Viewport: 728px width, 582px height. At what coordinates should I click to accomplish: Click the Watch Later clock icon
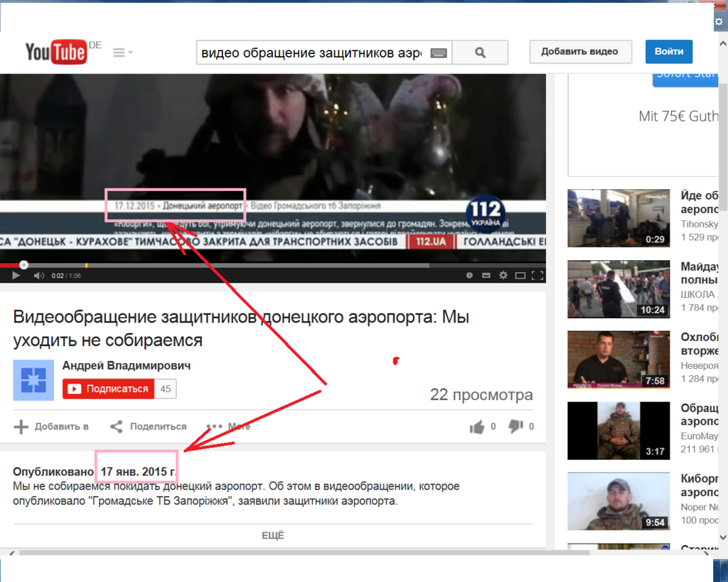(469, 276)
